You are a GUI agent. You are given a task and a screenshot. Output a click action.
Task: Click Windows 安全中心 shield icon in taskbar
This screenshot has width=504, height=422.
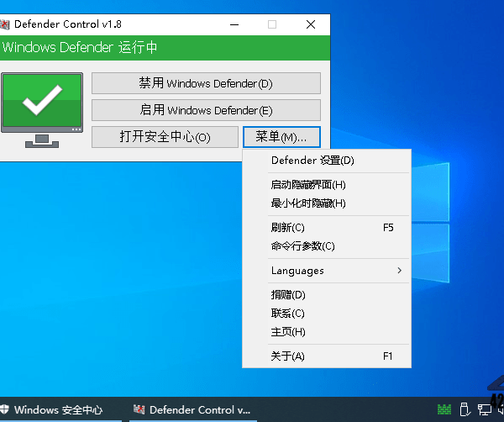click(5, 410)
